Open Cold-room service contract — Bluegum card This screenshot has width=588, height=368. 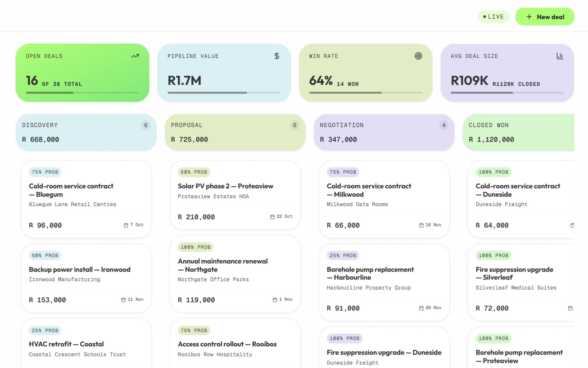(x=86, y=199)
